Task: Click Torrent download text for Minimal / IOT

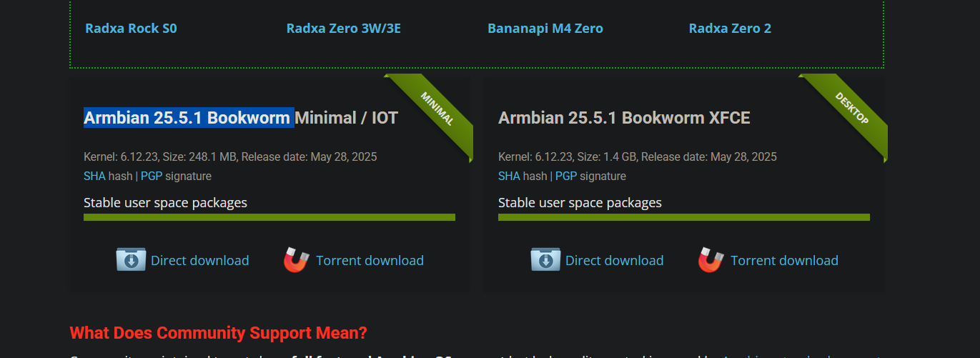Action: point(370,261)
